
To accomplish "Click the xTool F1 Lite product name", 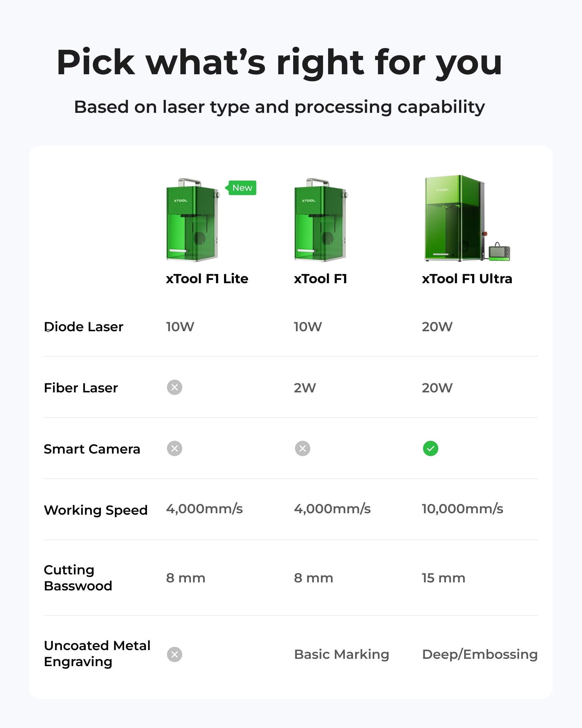I will point(207,279).
